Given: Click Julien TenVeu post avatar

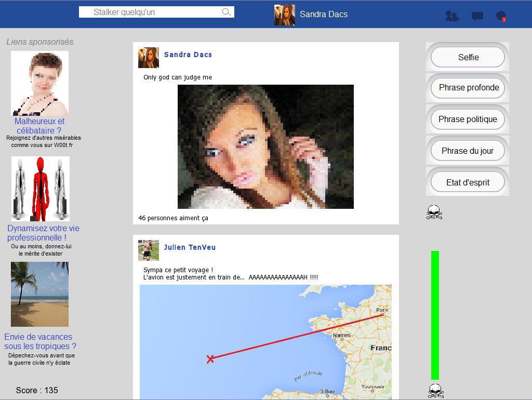Looking at the screenshot, I should pyautogui.click(x=148, y=250).
